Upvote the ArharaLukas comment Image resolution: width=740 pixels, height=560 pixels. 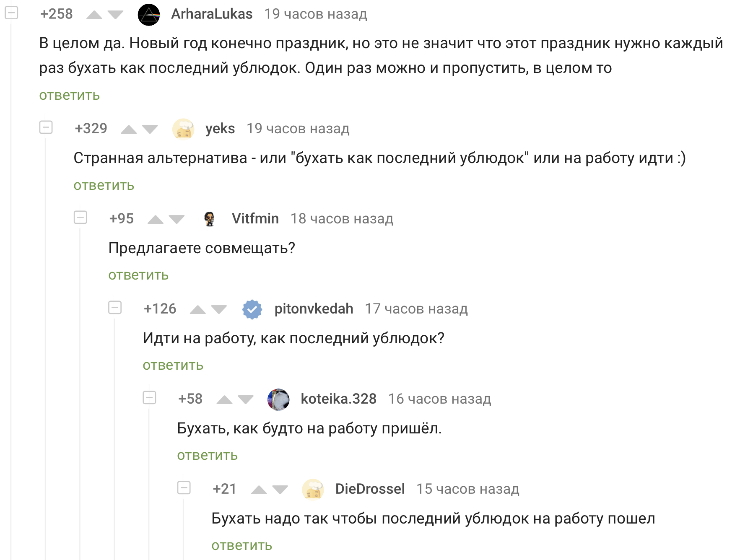click(94, 15)
